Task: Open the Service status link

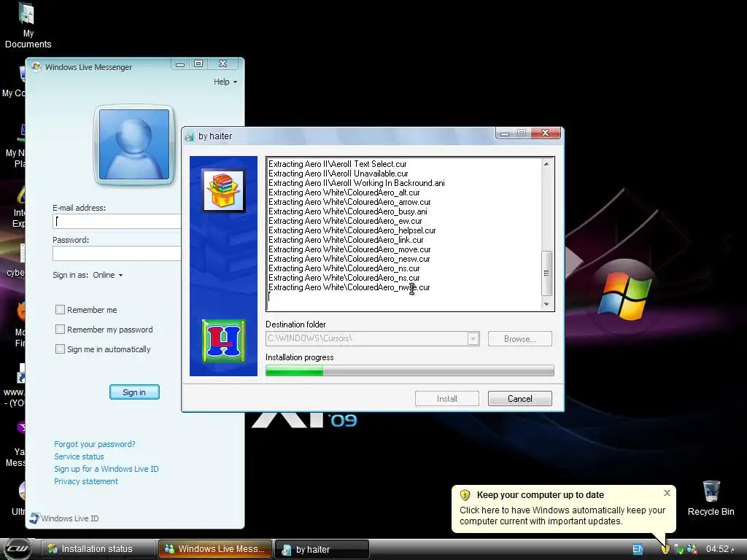Action: (x=79, y=456)
